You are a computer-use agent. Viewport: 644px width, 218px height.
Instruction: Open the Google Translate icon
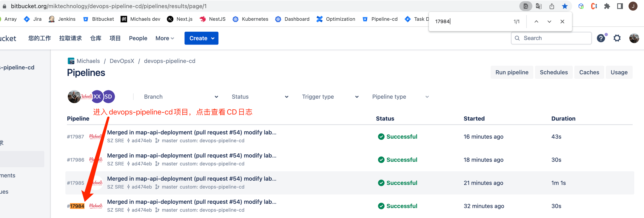click(x=539, y=6)
